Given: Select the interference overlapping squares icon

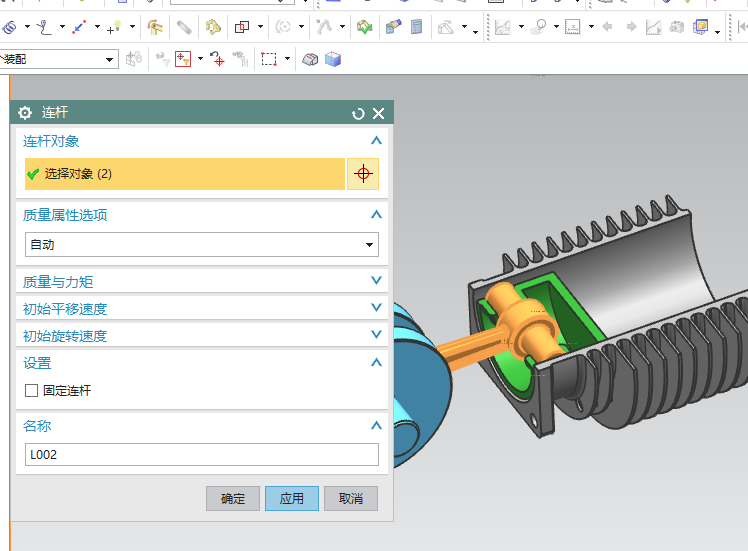Looking at the screenshot, I should click(x=242, y=27).
